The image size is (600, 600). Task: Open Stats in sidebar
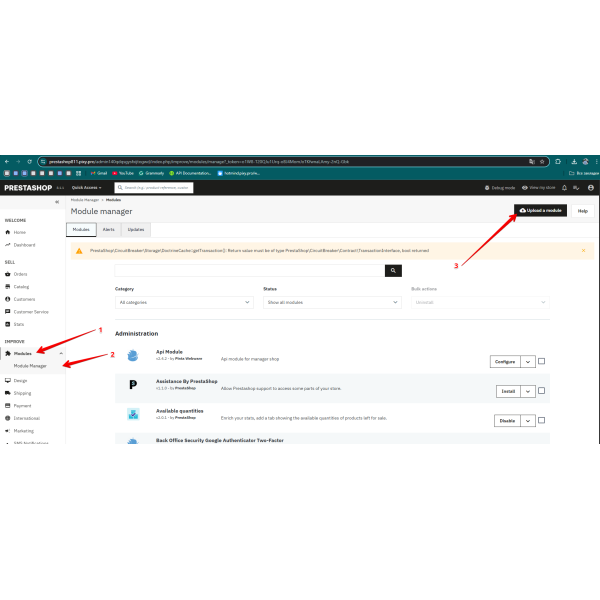pyautogui.click(x=15, y=324)
